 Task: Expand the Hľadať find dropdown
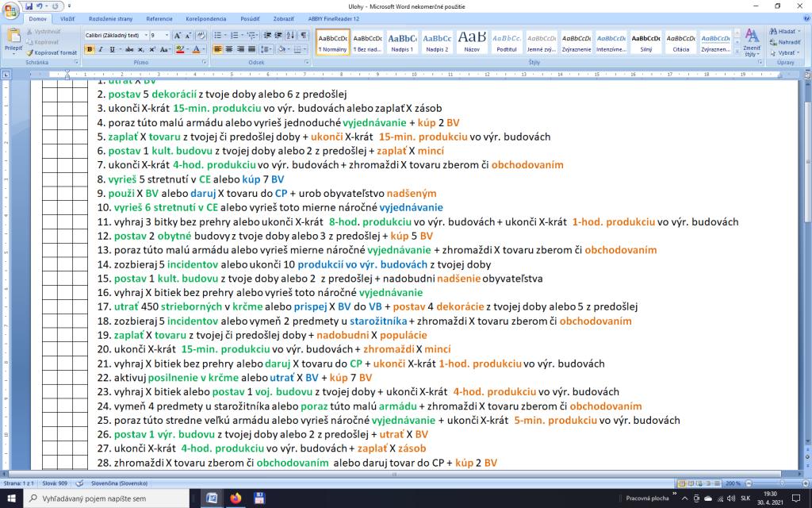tap(798, 31)
